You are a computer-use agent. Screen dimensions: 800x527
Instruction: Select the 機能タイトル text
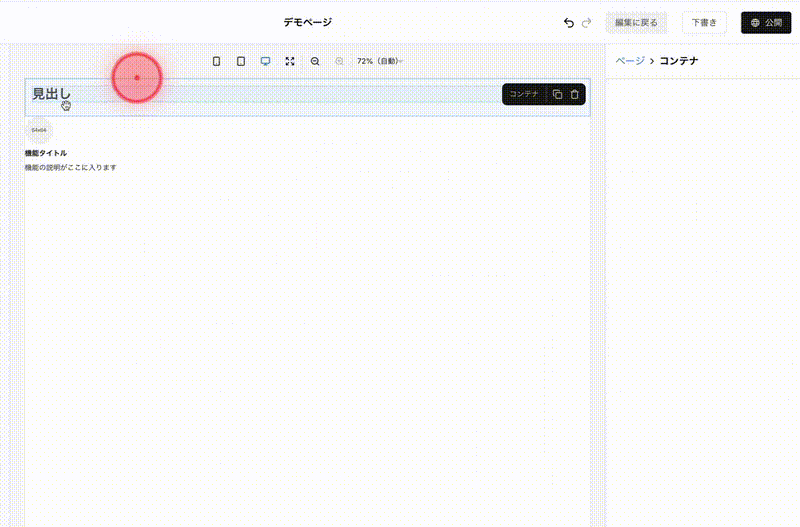[x=46, y=153]
